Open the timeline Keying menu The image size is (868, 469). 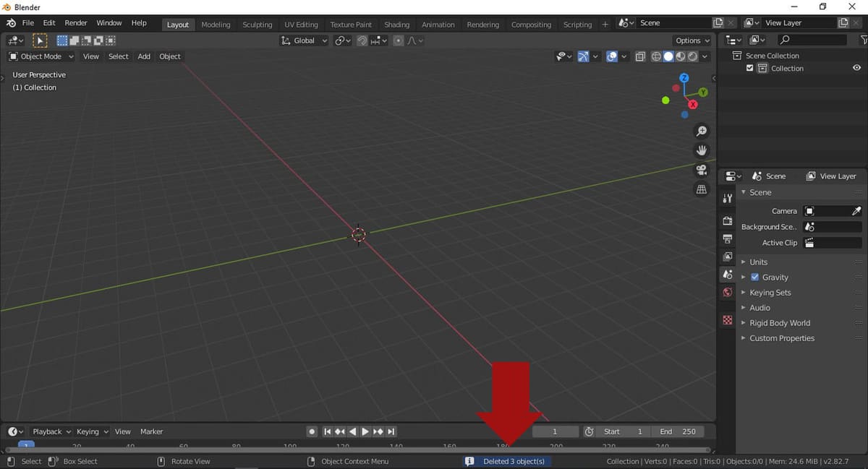pos(92,431)
